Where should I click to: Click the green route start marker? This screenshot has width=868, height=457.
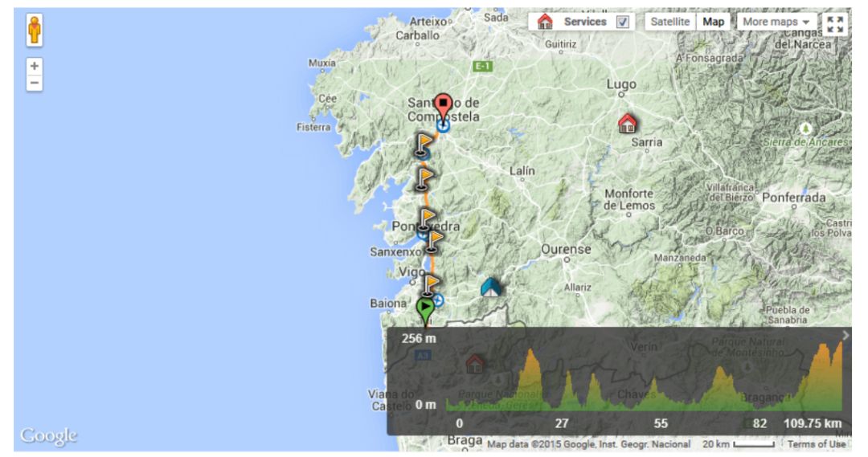(x=424, y=308)
